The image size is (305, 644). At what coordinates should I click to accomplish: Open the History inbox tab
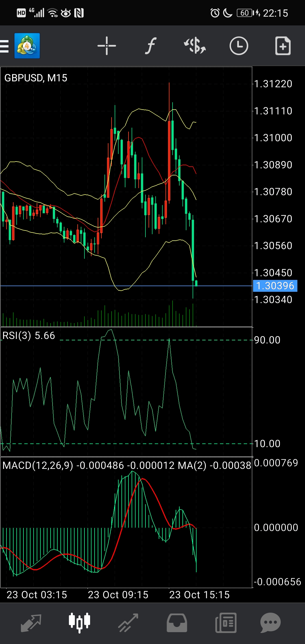[x=177, y=623]
